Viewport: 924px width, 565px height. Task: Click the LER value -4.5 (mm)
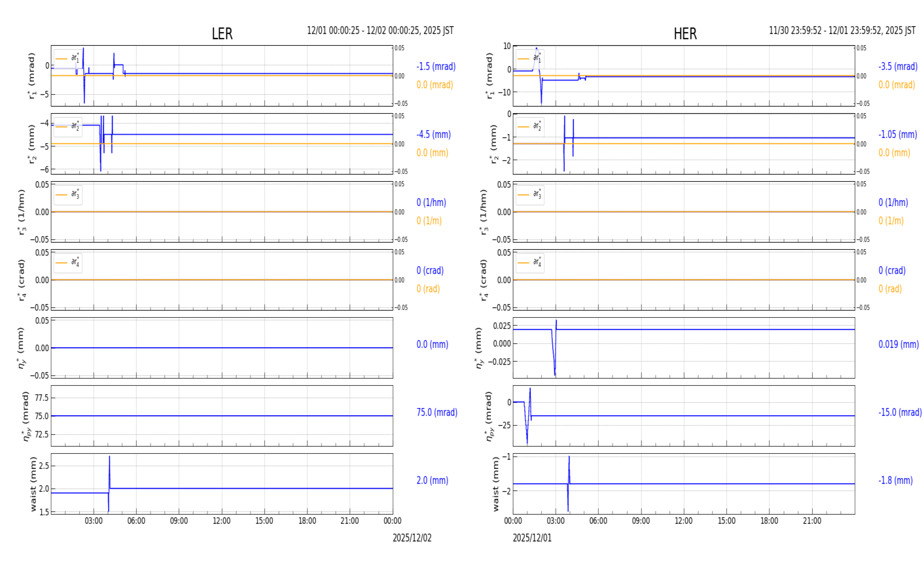point(434,135)
